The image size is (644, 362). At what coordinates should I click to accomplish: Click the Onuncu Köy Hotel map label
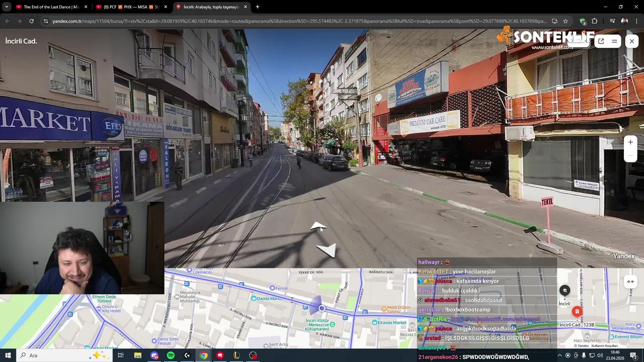point(108,309)
